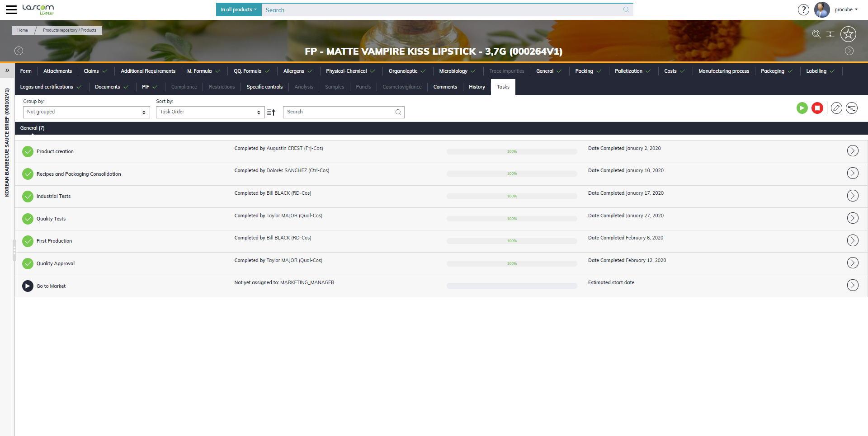Add product to favorites via star icon
This screenshot has width=868, height=436.
pos(849,34)
